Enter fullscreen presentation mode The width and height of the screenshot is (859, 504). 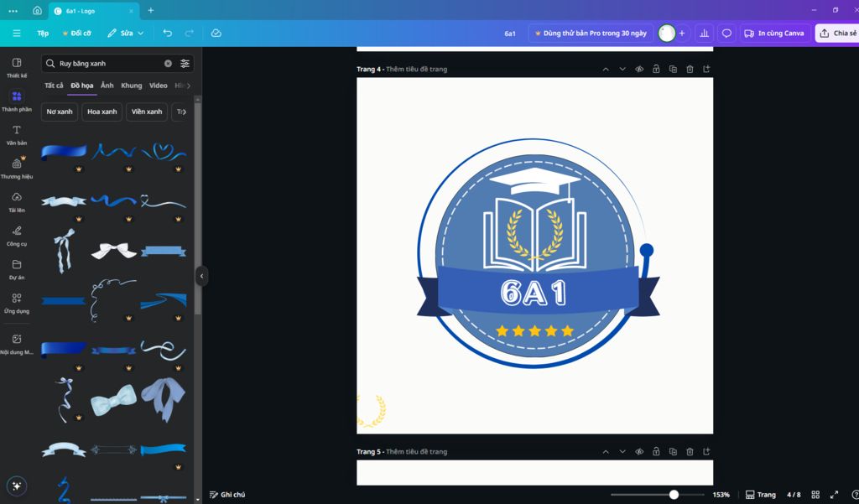(x=835, y=494)
